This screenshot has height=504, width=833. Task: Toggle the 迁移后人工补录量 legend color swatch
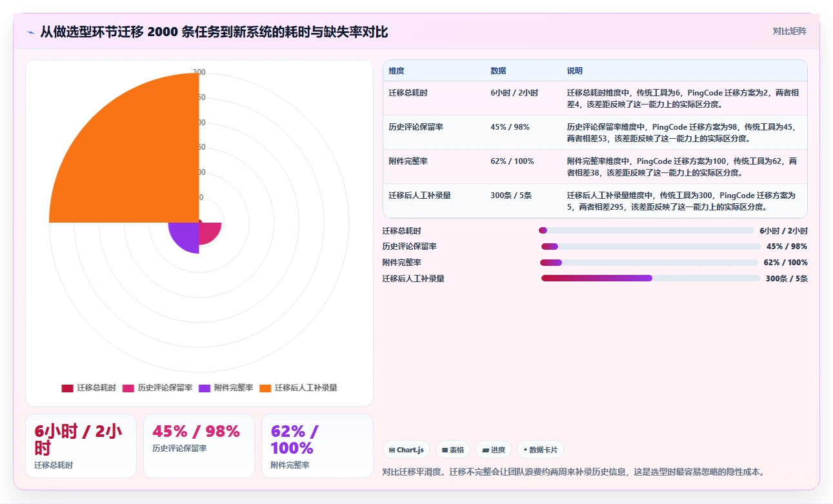point(265,388)
